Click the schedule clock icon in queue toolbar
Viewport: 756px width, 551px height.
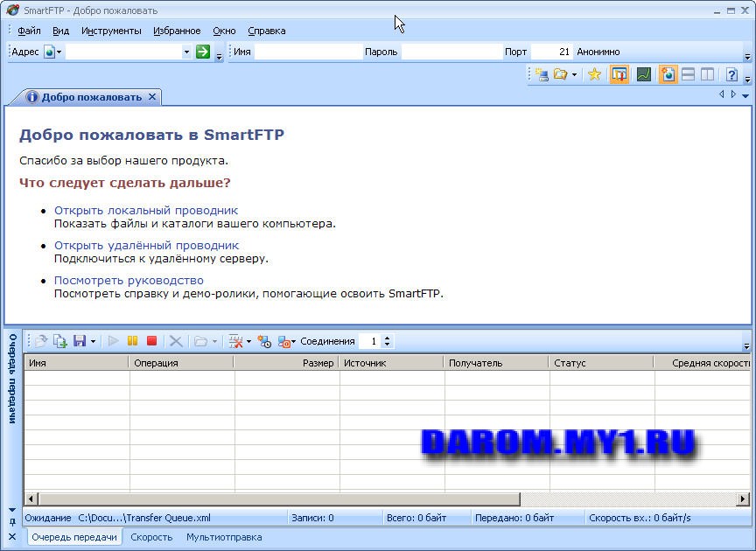coord(264,341)
